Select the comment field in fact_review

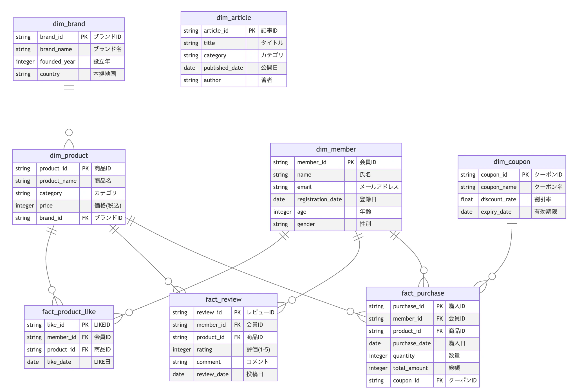pos(212,362)
